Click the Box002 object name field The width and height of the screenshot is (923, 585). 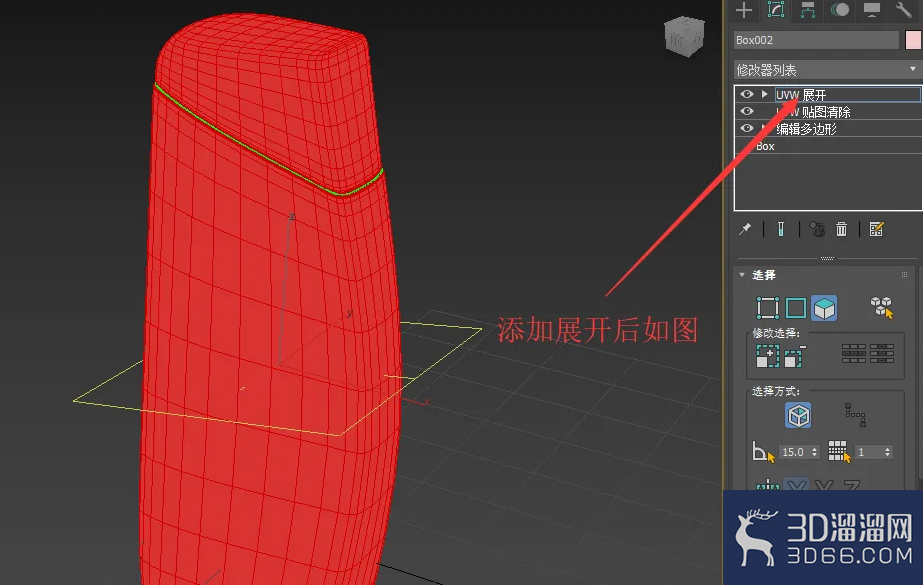tap(816, 40)
